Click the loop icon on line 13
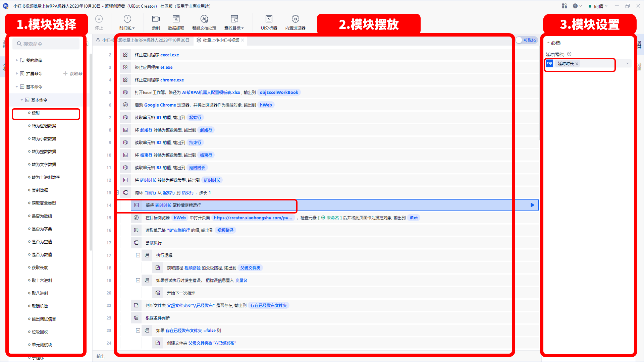 coord(125,193)
